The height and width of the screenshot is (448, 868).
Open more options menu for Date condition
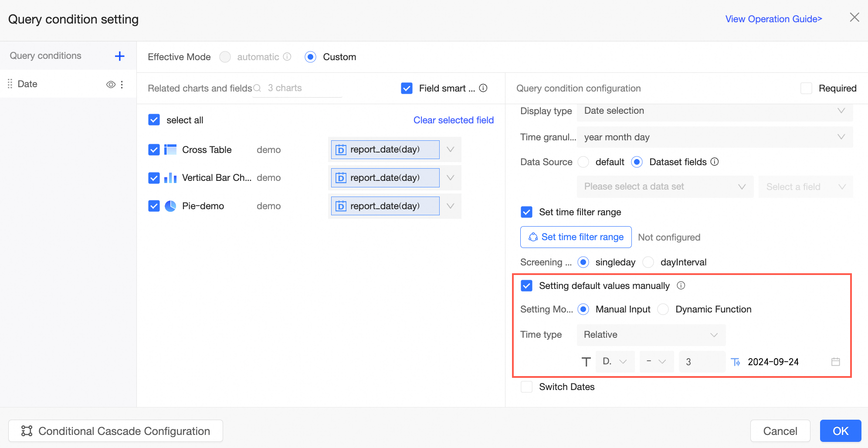click(122, 85)
